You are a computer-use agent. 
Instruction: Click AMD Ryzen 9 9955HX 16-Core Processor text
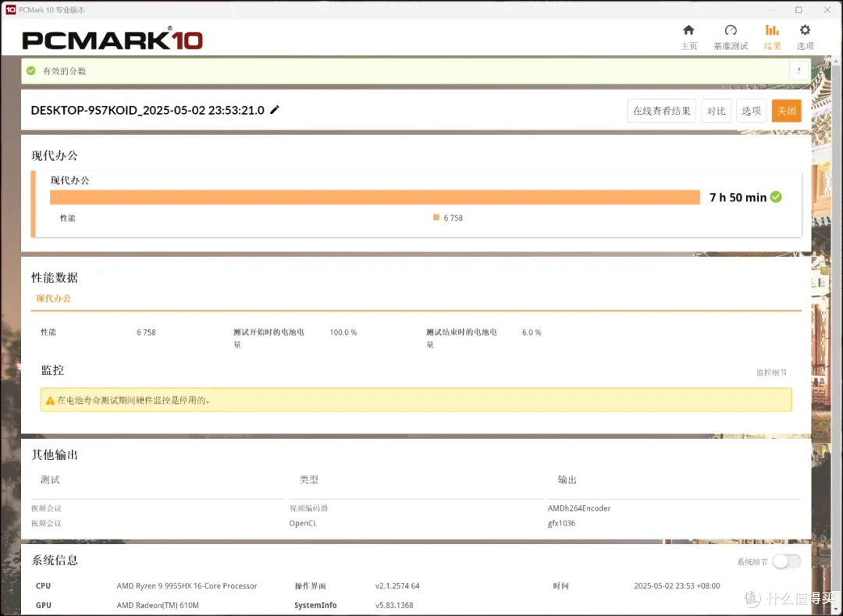(187, 586)
